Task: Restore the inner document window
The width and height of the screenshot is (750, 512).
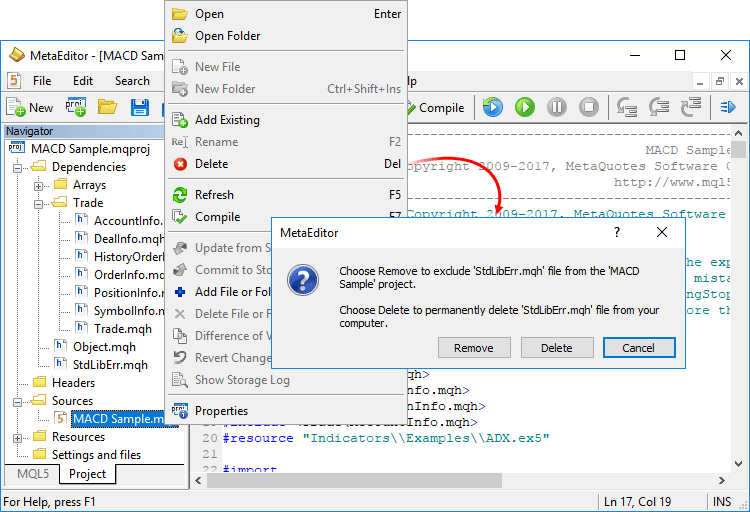Action: pyautogui.click(x=719, y=81)
